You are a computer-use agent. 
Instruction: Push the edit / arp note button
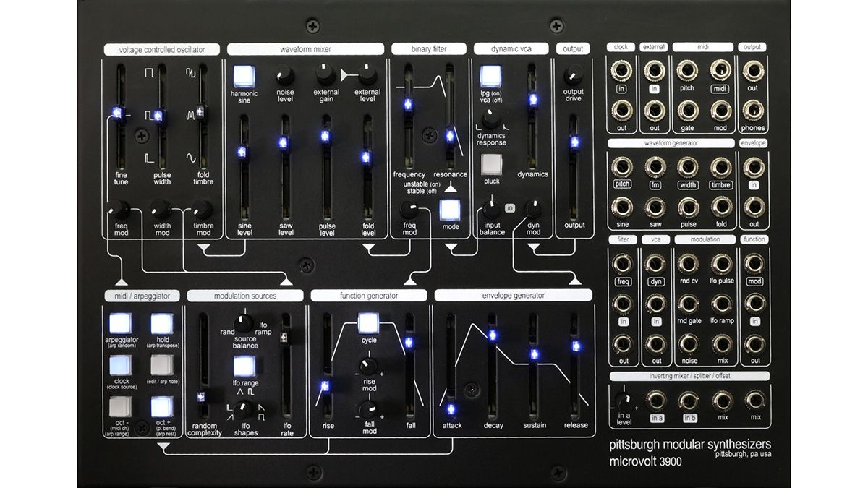click(x=162, y=366)
